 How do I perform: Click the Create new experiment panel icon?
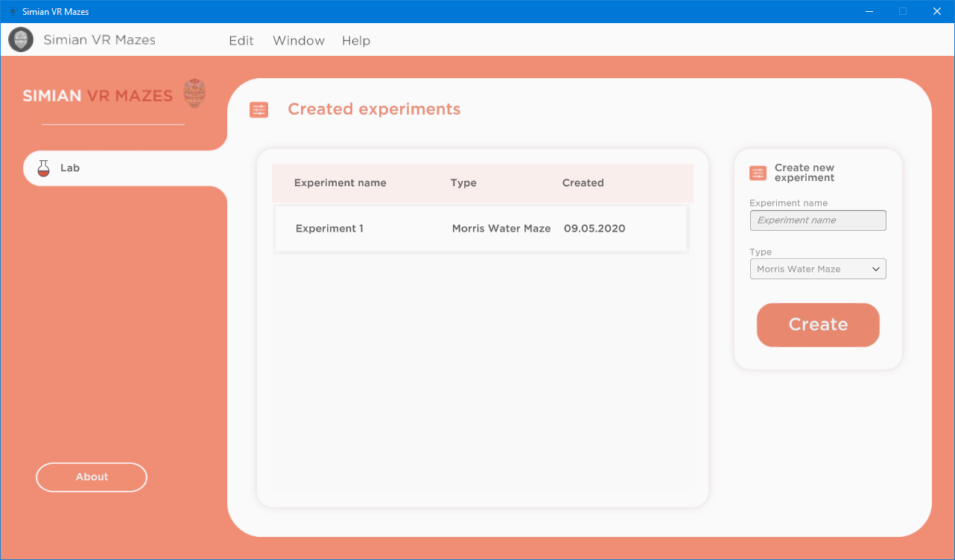point(758,173)
